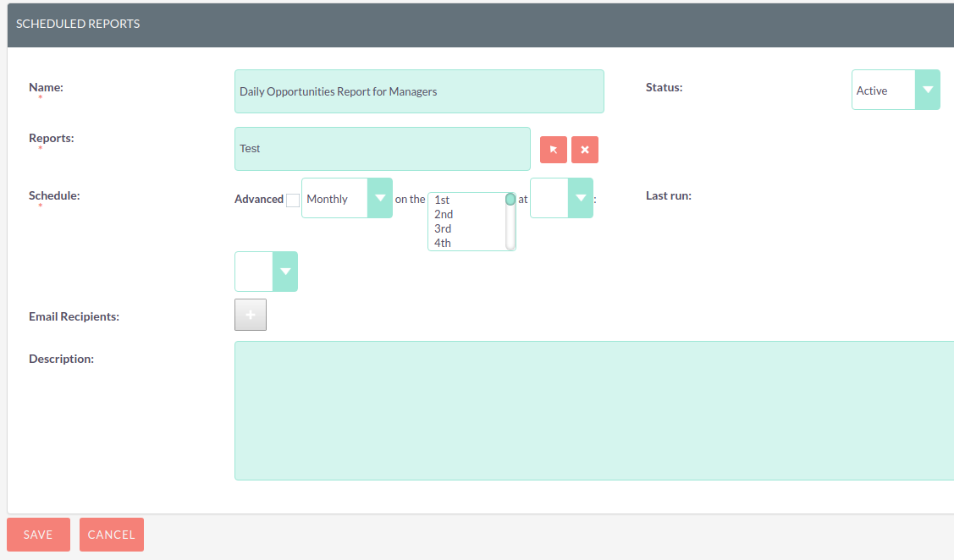Open the report selector with the arrow icon
Viewport: 954px width, 560px height.
pos(553,149)
